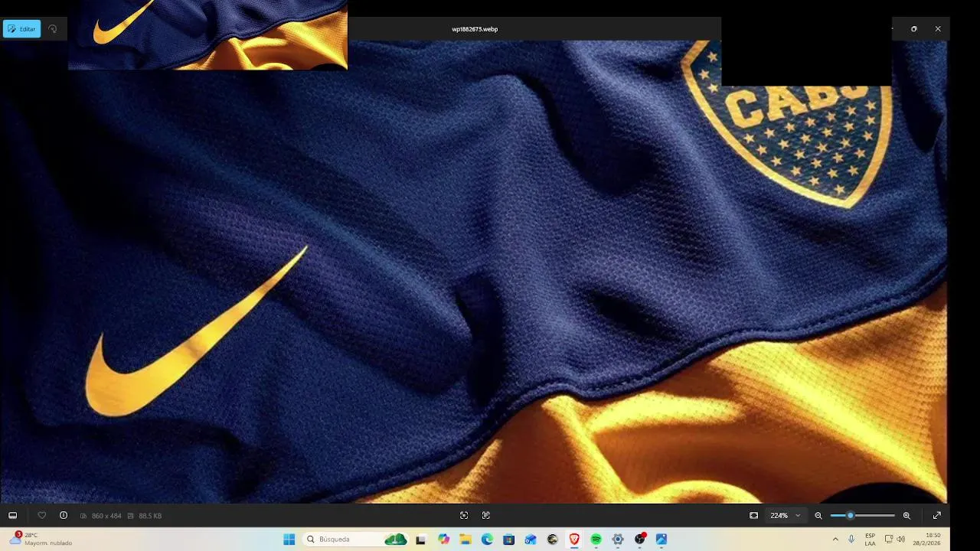Mark photo as favorite with heart icon
This screenshot has height=551, width=980.
tap(42, 516)
